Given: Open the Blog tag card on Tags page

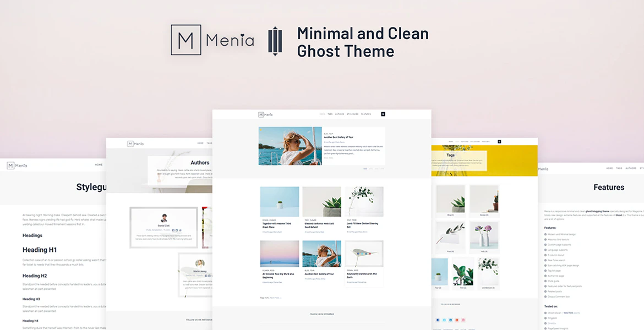Looking at the screenshot, I should (450, 201).
